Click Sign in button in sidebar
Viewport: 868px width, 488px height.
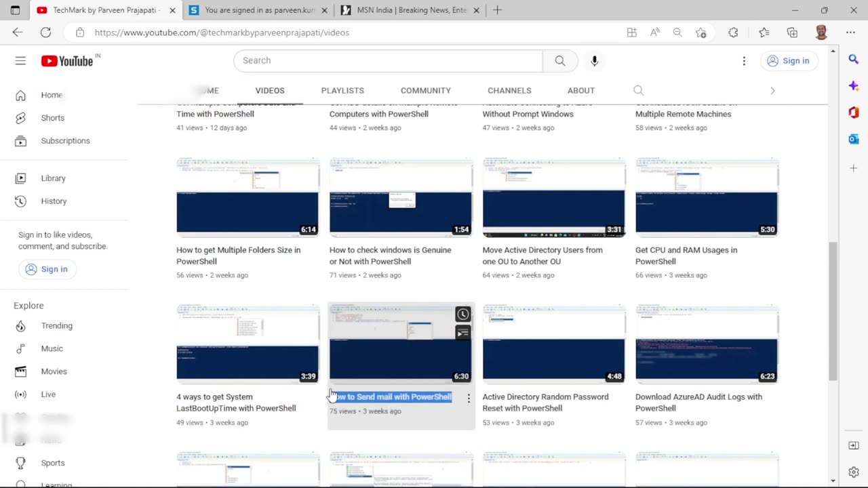[47, 269]
